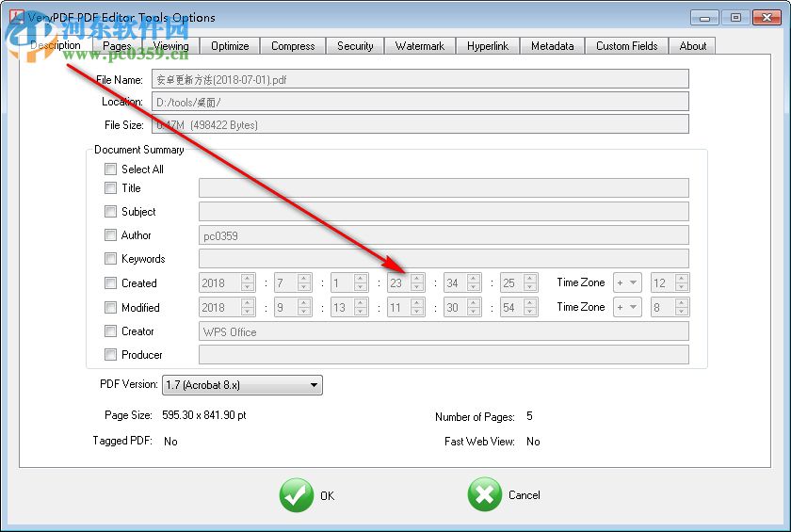The image size is (791, 532).
Task: Click the Fast Web View value No
Action: 533,442
